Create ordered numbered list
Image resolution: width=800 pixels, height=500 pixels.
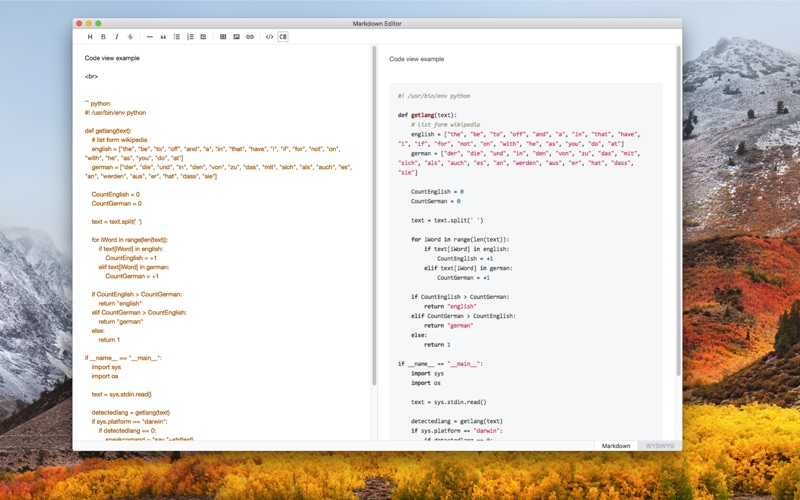[190, 37]
